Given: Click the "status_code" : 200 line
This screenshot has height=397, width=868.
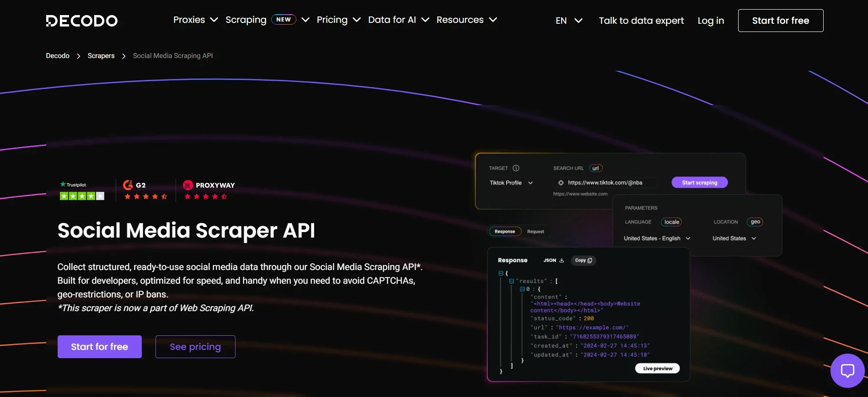Looking at the screenshot, I should pyautogui.click(x=562, y=318).
